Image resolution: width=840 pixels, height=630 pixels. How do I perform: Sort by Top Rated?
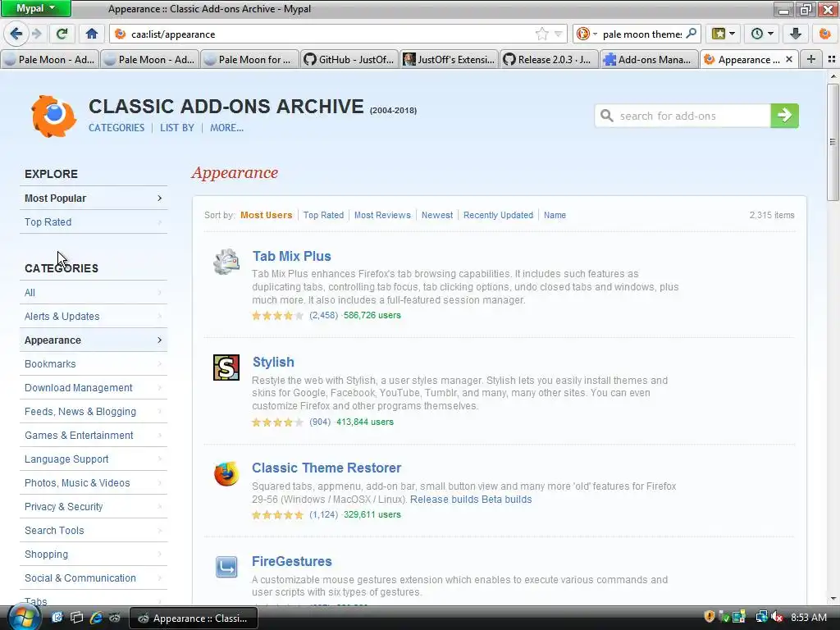click(323, 215)
